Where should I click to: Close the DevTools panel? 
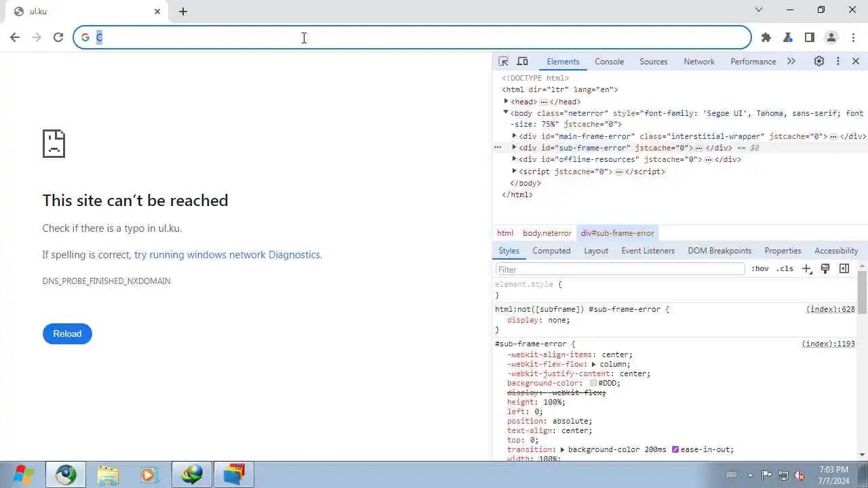[856, 61]
